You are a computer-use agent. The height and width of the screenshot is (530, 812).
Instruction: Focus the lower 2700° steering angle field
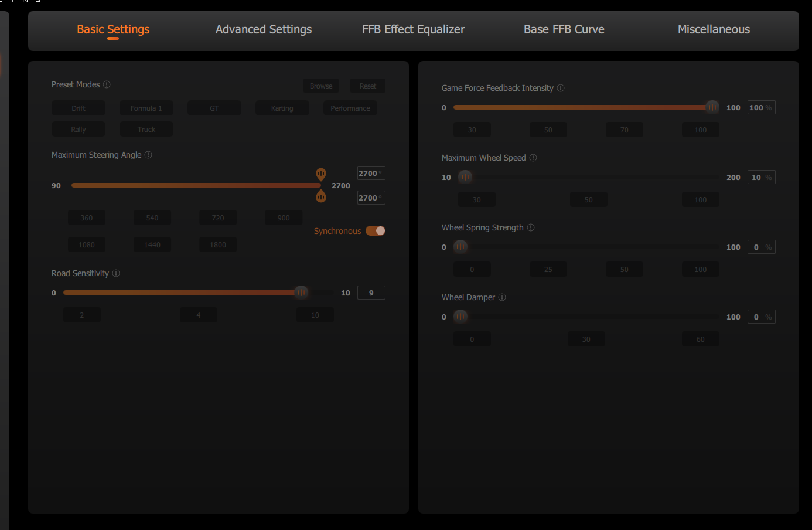[x=371, y=198]
